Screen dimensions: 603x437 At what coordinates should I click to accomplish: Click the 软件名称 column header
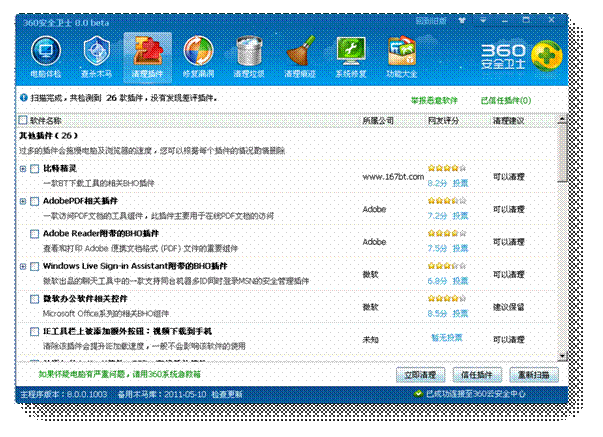pyautogui.click(x=46, y=120)
